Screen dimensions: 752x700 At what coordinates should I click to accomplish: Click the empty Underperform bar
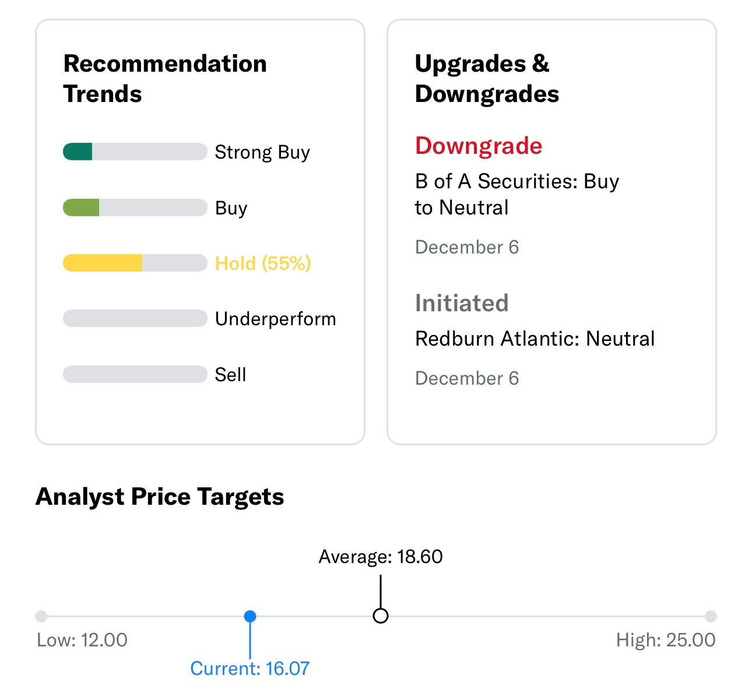[135, 318]
